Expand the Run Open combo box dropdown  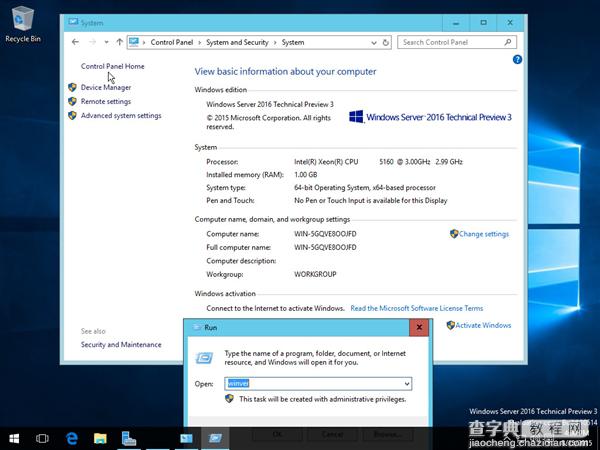[x=407, y=383]
